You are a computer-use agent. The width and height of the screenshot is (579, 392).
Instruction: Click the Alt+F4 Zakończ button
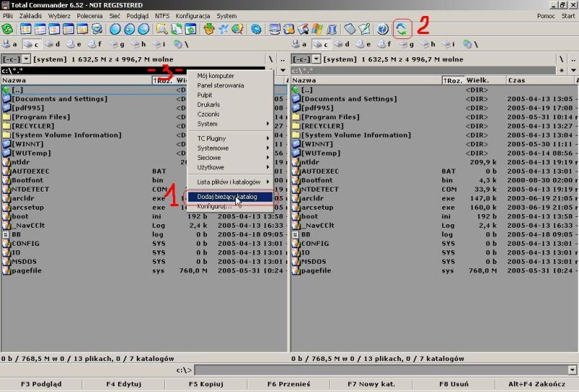tap(537, 384)
